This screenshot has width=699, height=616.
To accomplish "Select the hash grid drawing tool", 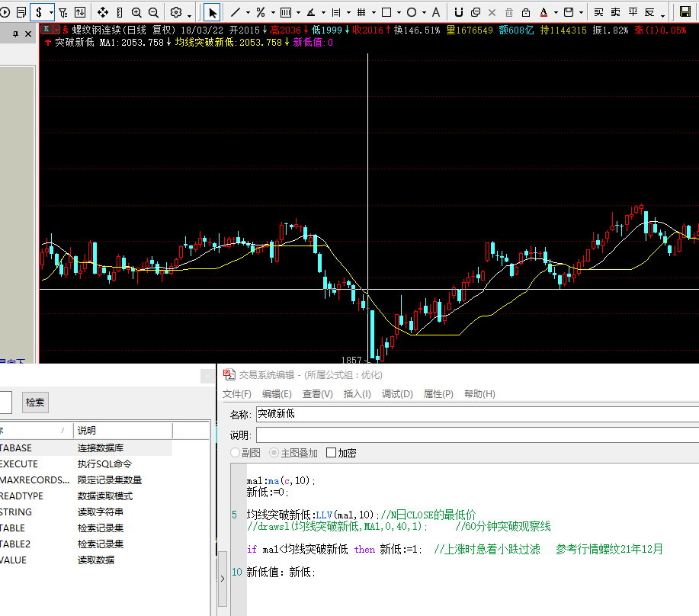I will click(361, 12).
